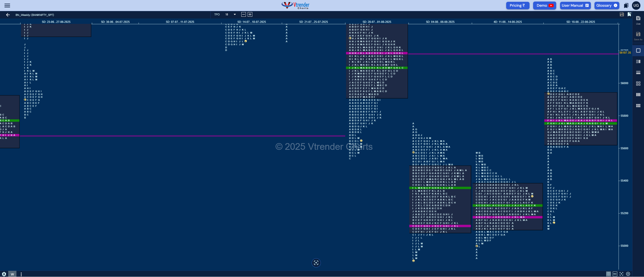Click the bookmark icon in header
644x277 pixels.
click(626, 5)
